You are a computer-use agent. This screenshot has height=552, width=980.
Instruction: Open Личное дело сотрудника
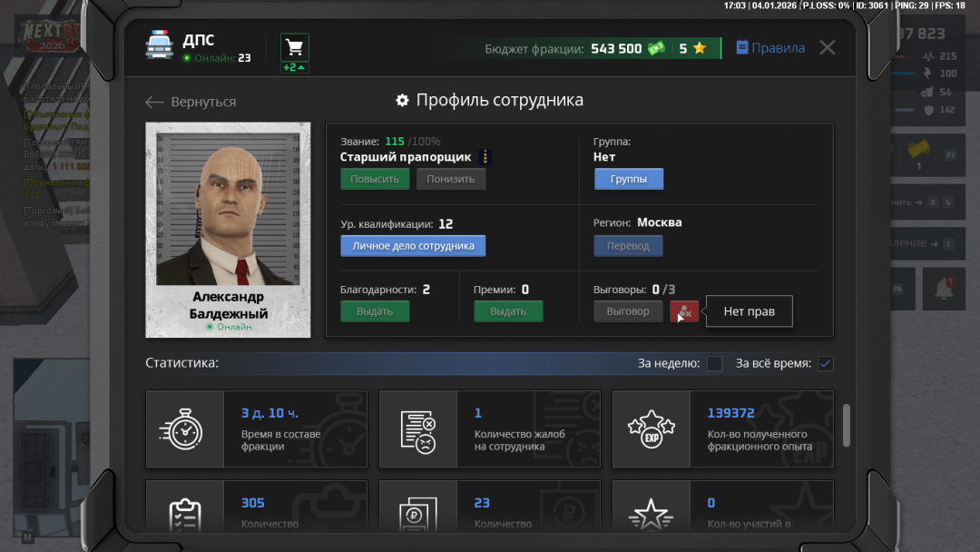pos(413,245)
